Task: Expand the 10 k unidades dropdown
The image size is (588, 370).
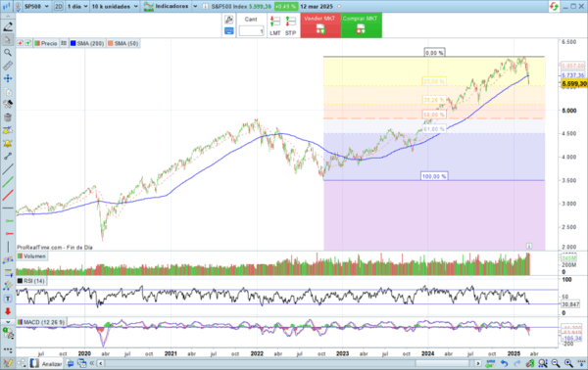Action: [115, 7]
